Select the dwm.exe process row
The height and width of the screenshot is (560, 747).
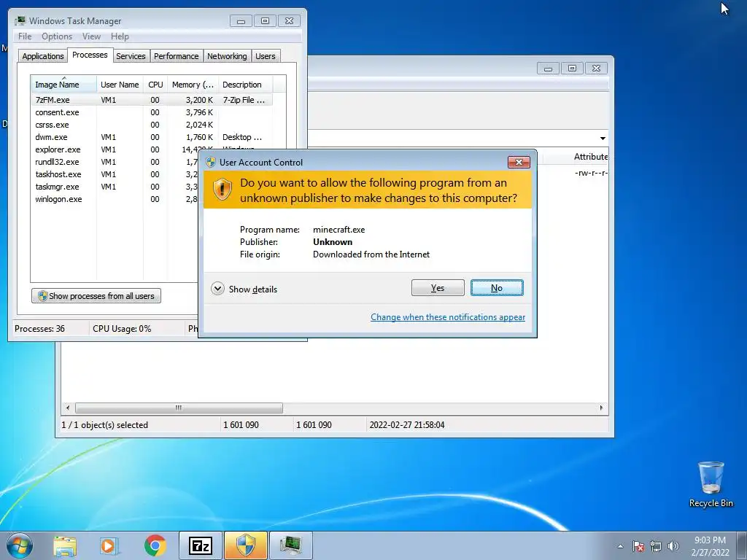[152, 137]
